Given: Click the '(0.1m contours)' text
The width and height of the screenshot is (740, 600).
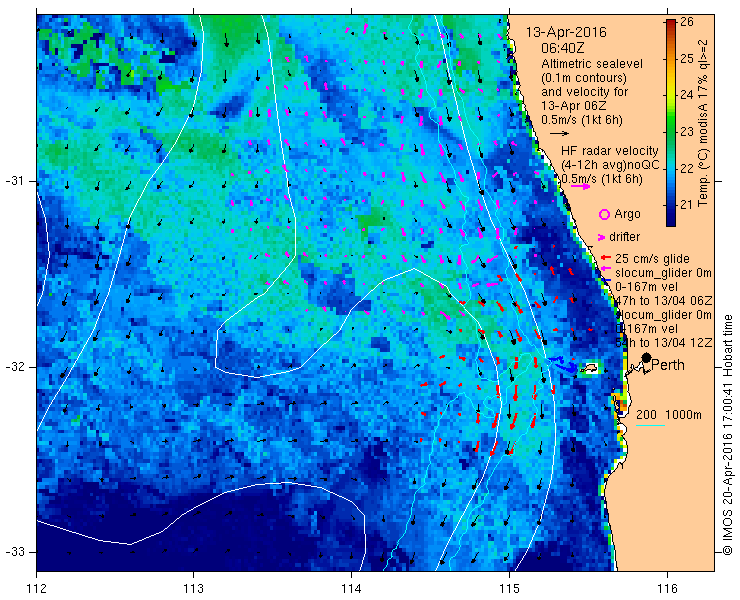Looking at the screenshot, I should [584, 77].
